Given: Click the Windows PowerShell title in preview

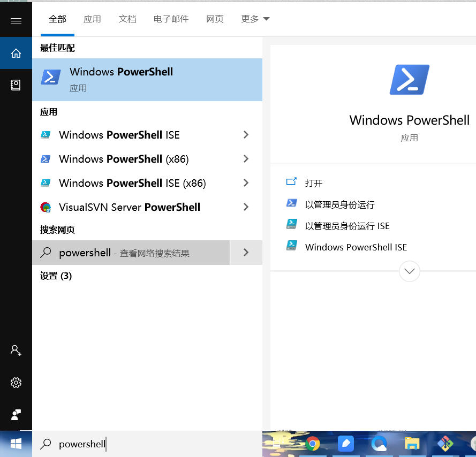Looking at the screenshot, I should (x=409, y=120).
